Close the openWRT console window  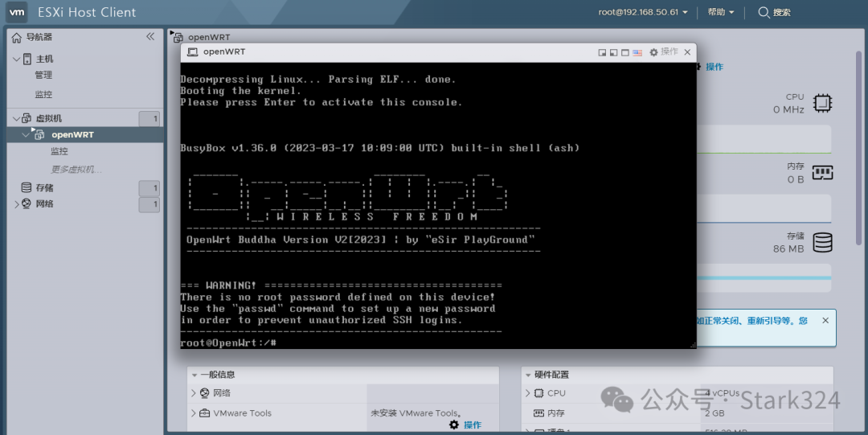(687, 52)
